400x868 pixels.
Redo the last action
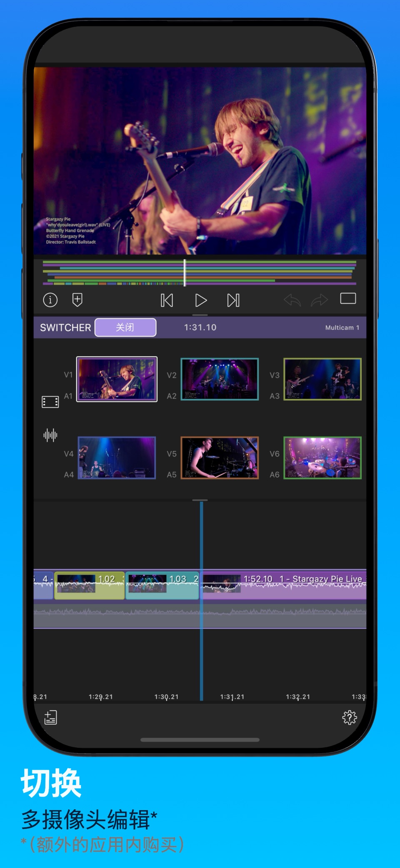click(320, 300)
